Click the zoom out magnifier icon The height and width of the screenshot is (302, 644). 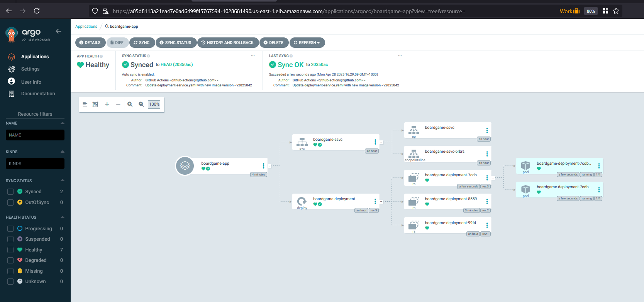point(141,104)
